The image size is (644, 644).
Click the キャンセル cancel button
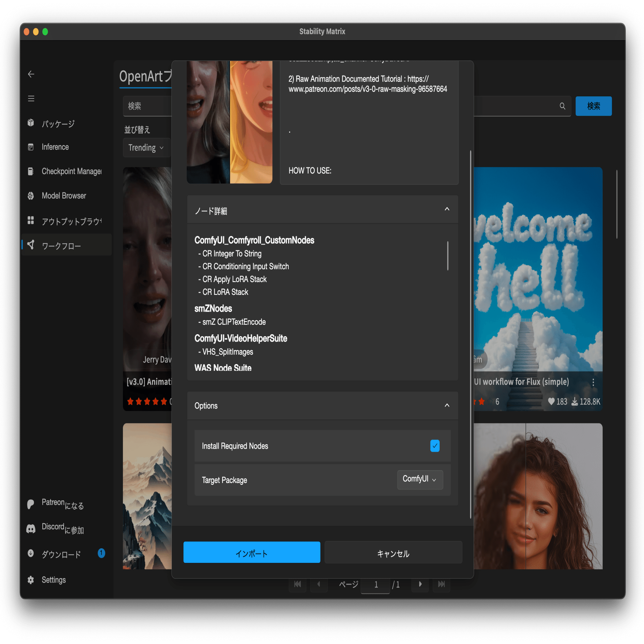tap(393, 552)
